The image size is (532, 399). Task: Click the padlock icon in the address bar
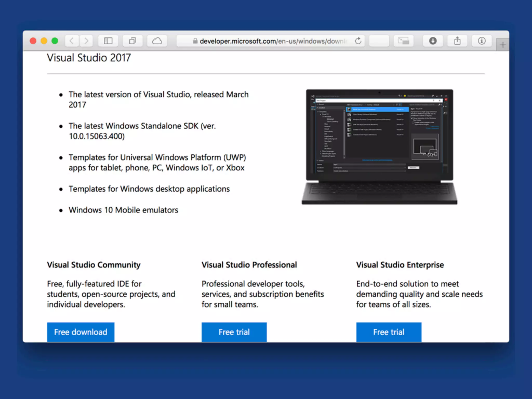coord(195,41)
